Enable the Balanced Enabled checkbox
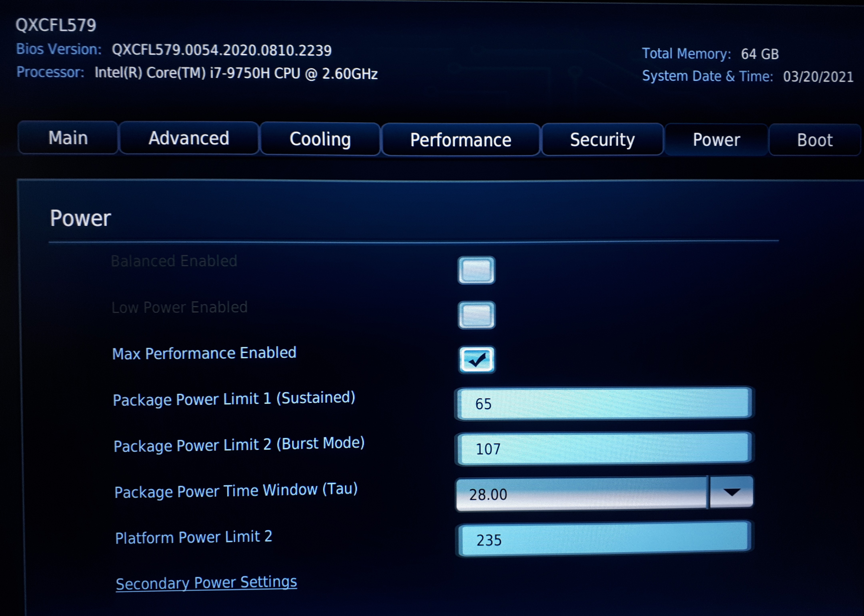 tap(476, 270)
